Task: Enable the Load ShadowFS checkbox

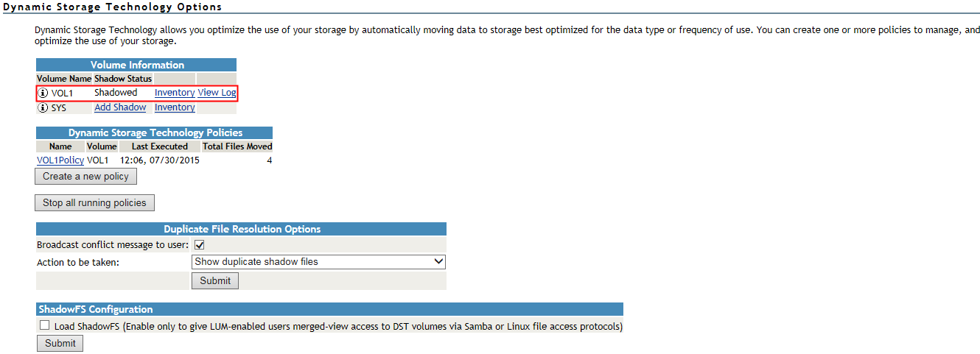Action: [x=45, y=325]
